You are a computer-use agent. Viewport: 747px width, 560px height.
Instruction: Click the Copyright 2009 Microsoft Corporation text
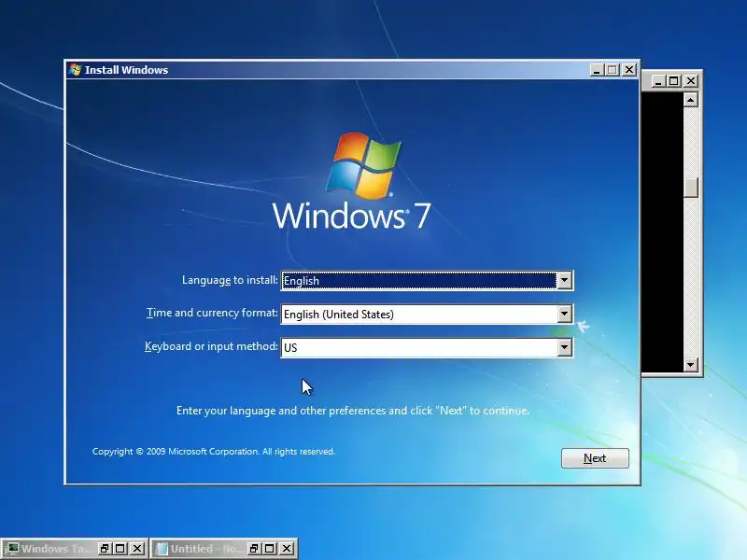[214, 452]
